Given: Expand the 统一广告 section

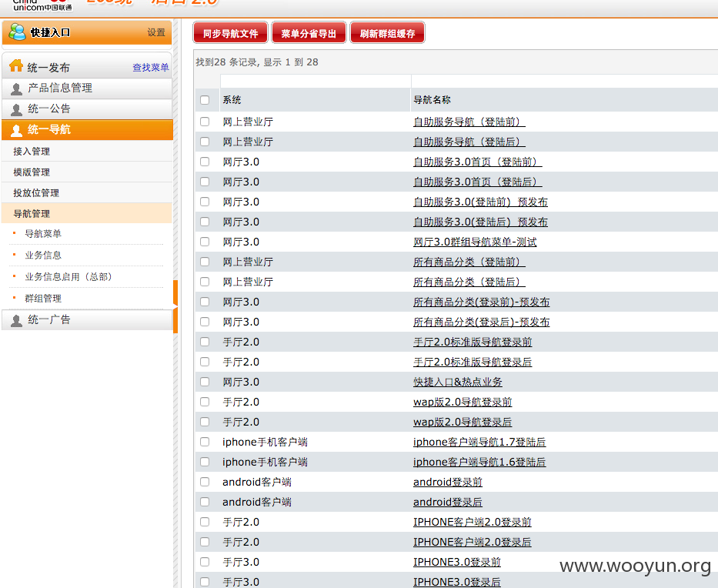Looking at the screenshot, I should click(87, 319).
